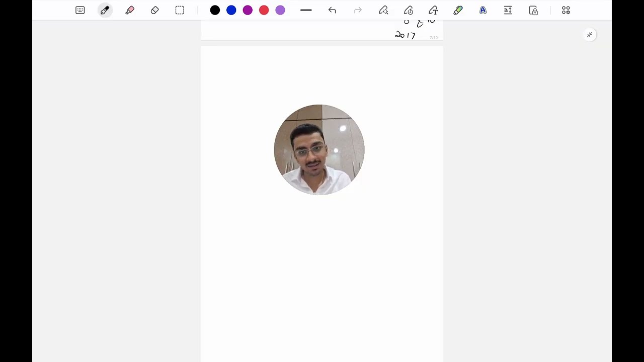Open the more tools grid menu

click(x=566, y=10)
